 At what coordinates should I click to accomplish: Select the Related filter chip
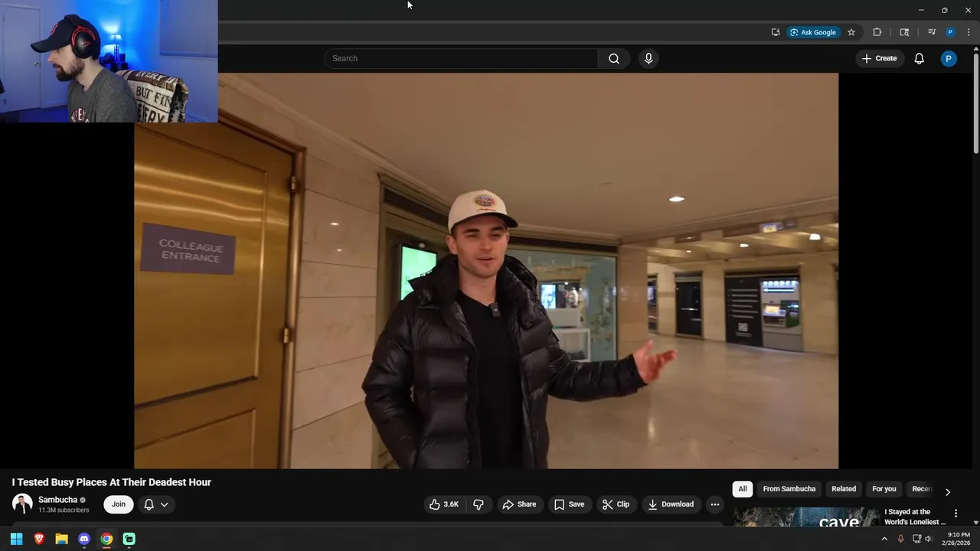pyautogui.click(x=844, y=489)
